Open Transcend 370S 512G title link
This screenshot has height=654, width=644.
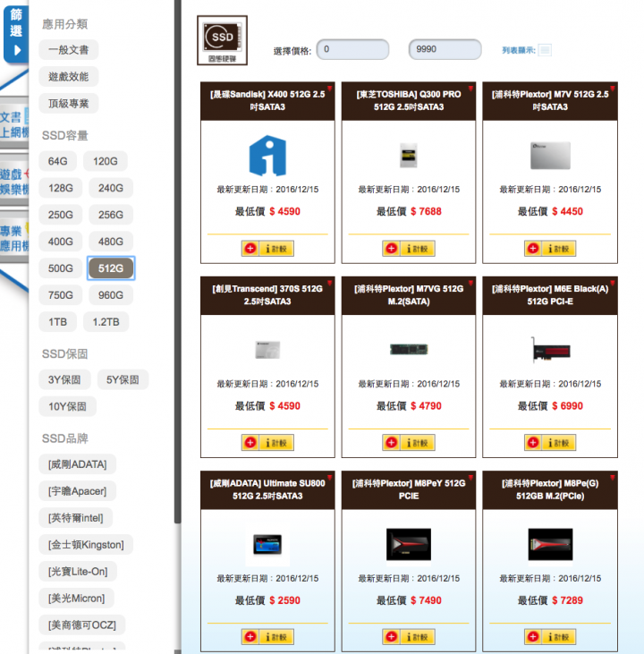click(x=267, y=295)
